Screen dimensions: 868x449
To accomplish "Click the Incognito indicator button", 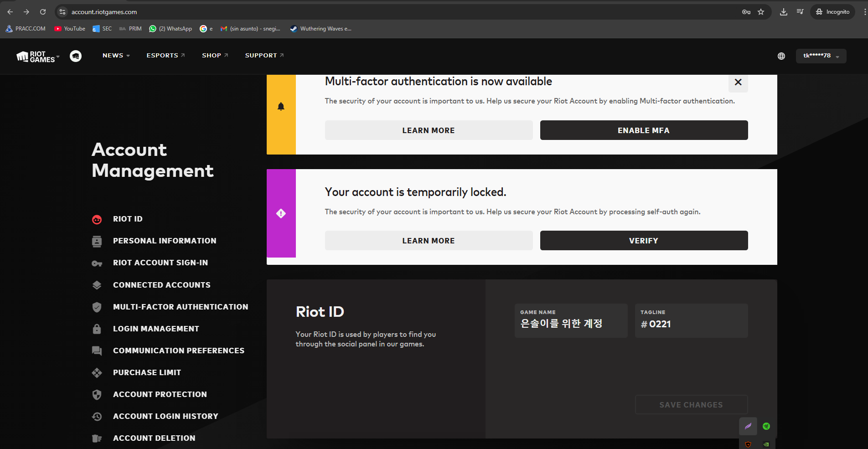I will (x=832, y=12).
